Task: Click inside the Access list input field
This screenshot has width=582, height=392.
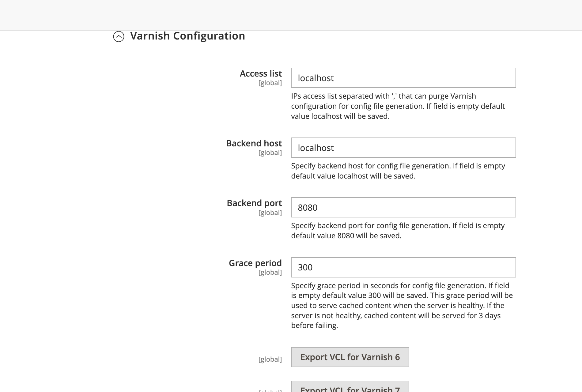Action: [403, 78]
